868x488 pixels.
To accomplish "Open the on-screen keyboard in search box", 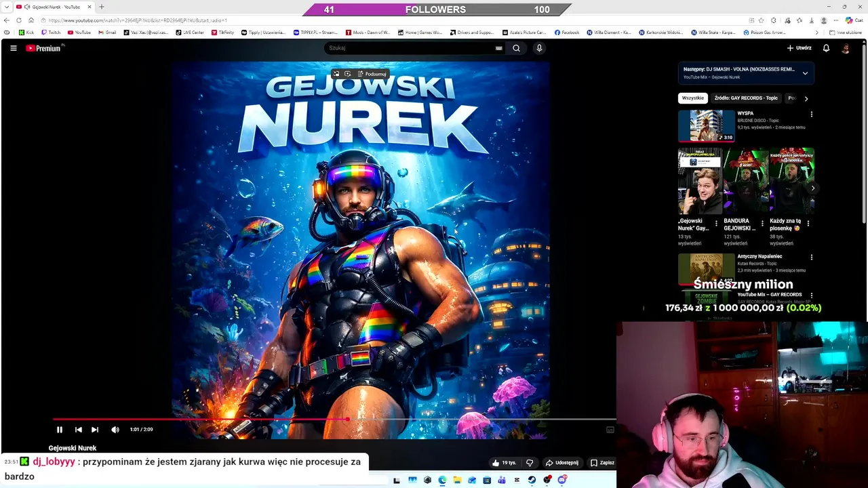I will click(x=499, y=48).
